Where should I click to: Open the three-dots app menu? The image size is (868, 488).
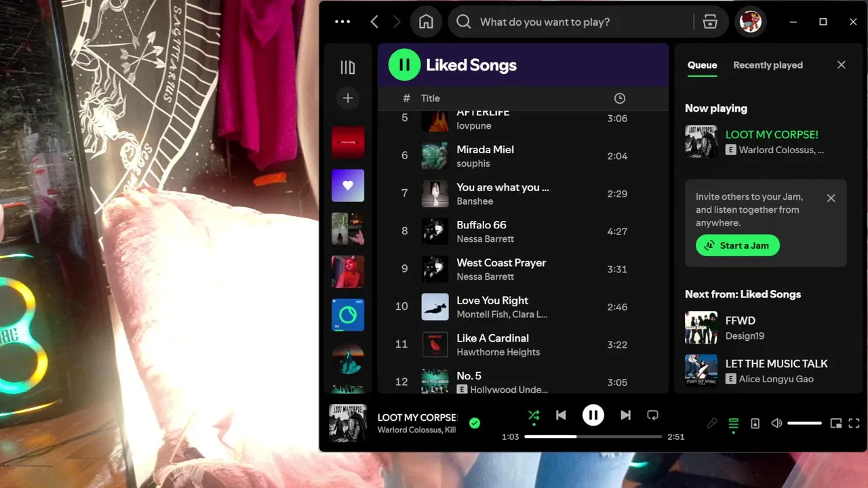pos(342,22)
